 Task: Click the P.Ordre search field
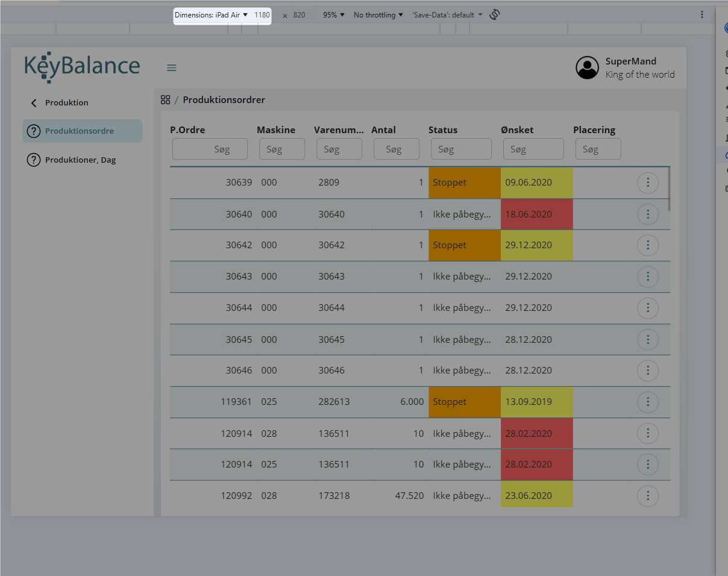(x=210, y=149)
